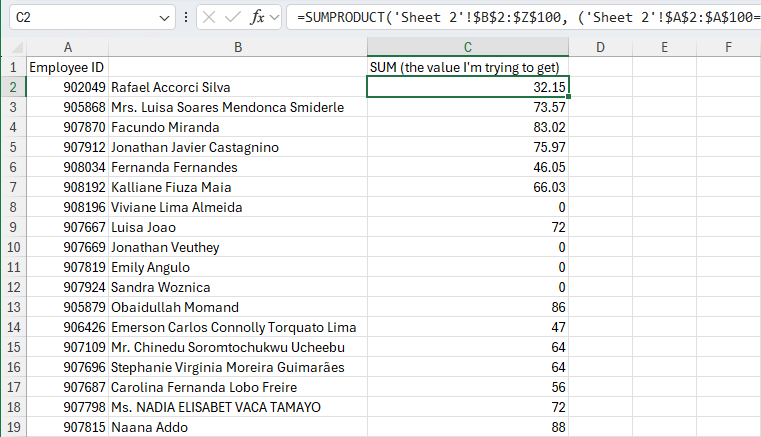Select column E header
This screenshot has height=437, width=761.
click(664, 47)
